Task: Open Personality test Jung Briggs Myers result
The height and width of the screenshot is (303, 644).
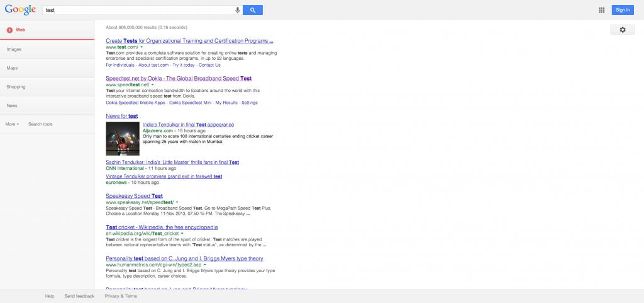Action: pos(184,258)
